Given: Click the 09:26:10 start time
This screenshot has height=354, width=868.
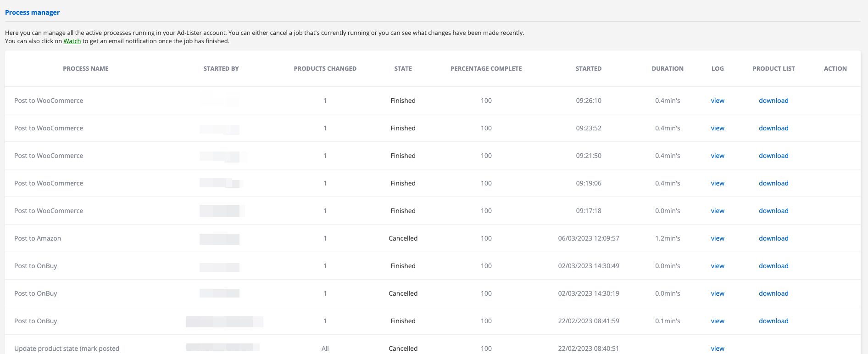Looking at the screenshot, I should 589,101.
